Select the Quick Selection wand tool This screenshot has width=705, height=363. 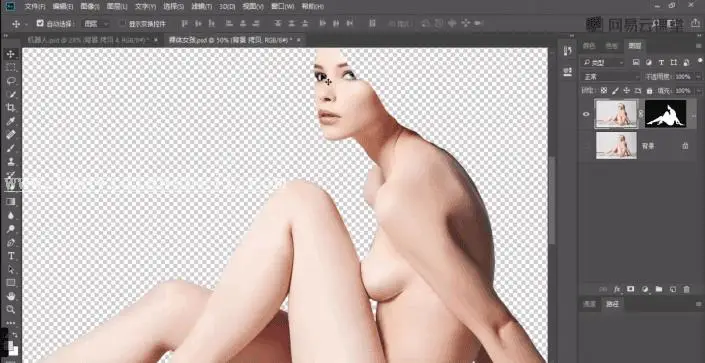point(11,94)
